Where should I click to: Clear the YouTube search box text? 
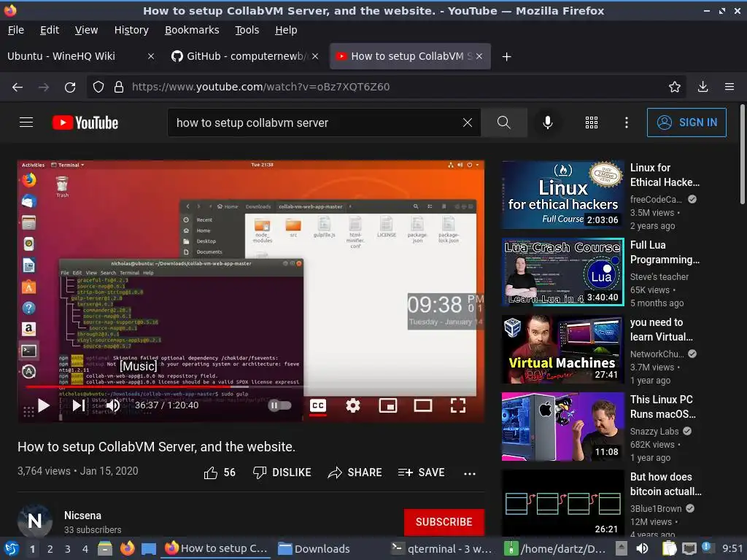coord(468,122)
